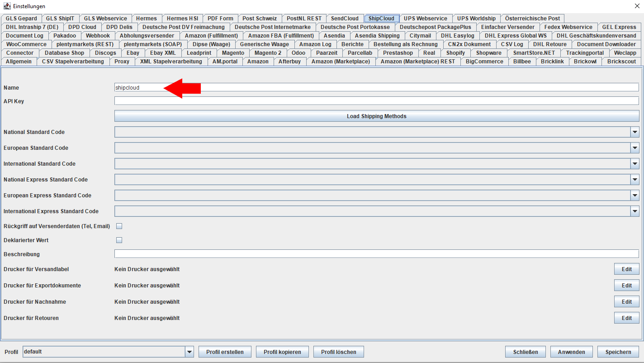
Task: Open the Brickscout tab
Action: pyautogui.click(x=621, y=62)
